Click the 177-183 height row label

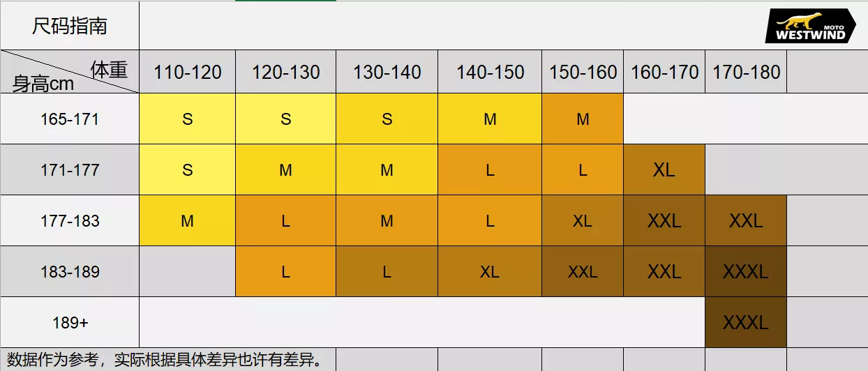[x=70, y=221]
